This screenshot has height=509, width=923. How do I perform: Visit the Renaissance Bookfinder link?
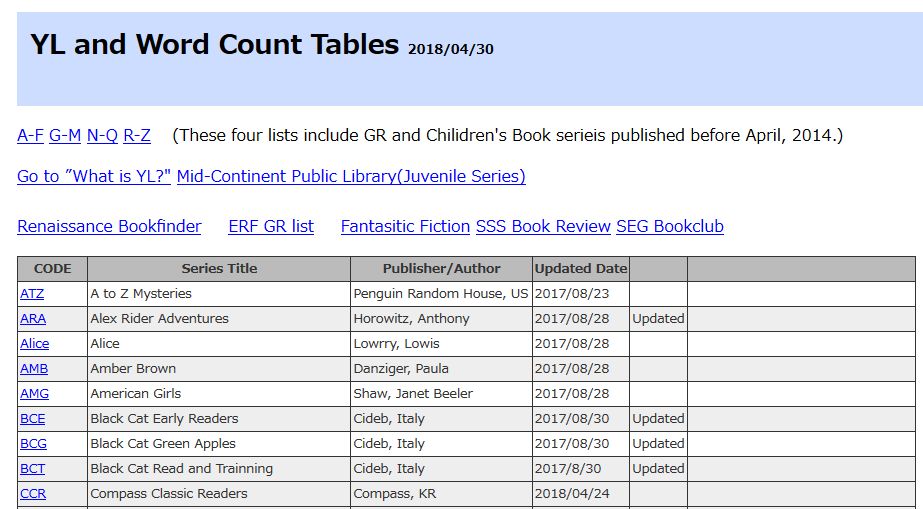point(109,226)
